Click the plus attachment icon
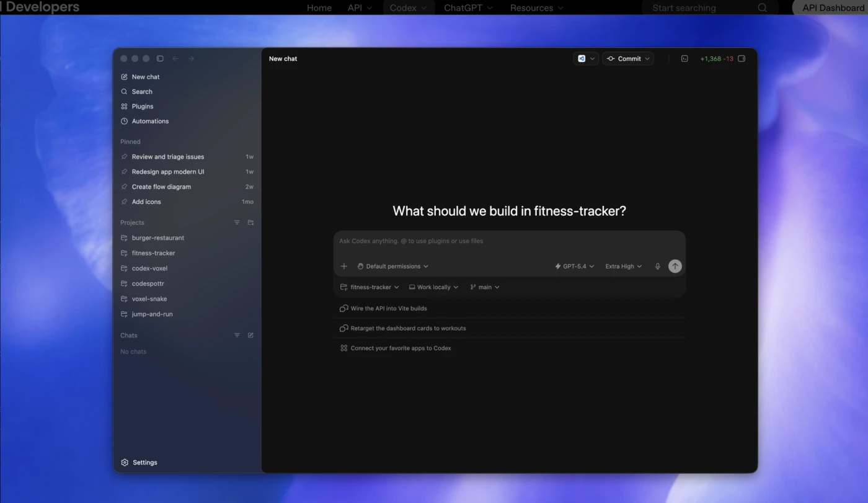This screenshot has height=503, width=868. [x=344, y=267]
